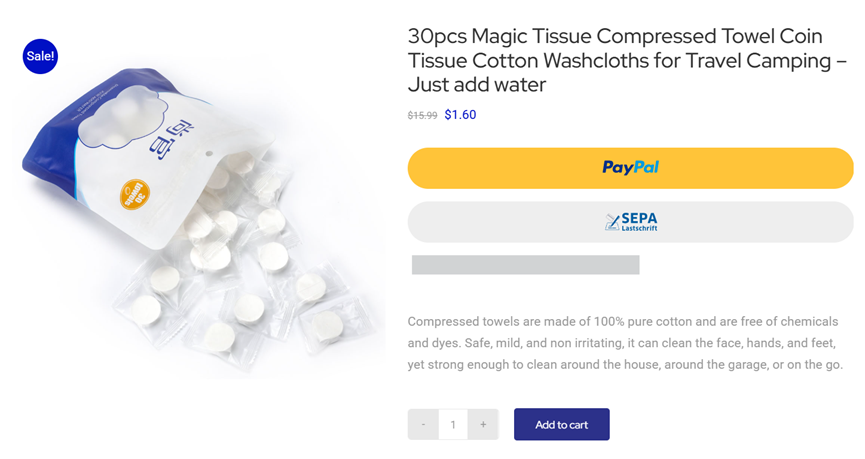Click the crossed-out $15.99 original price

(x=422, y=116)
